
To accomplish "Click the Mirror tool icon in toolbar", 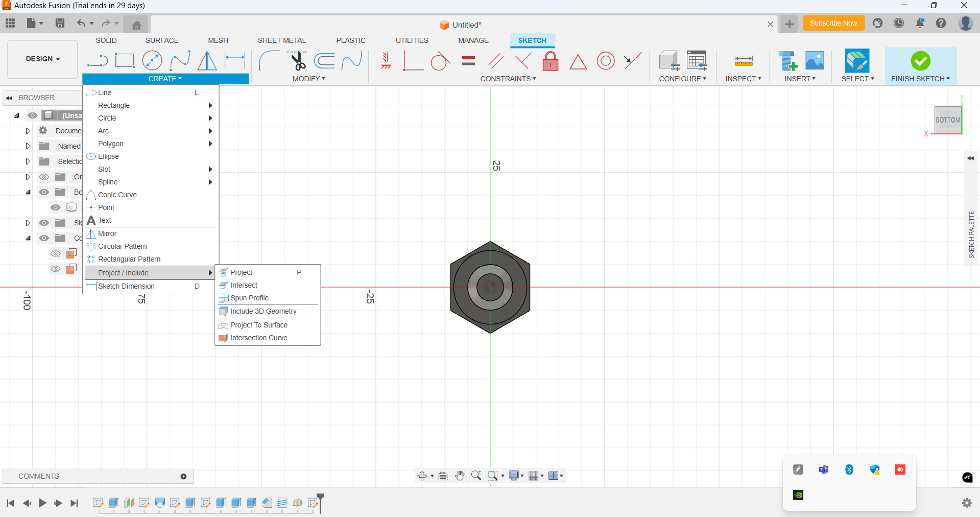I will click(207, 61).
